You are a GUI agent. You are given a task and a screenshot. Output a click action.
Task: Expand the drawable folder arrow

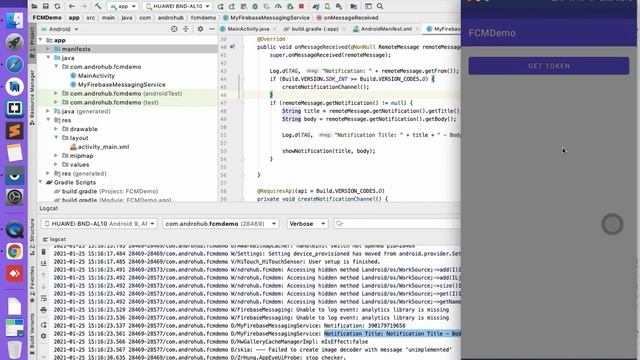point(56,129)
